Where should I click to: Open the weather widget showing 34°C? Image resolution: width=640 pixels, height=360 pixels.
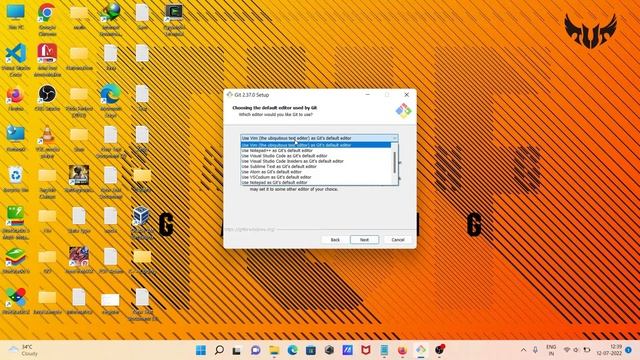[x=24, y=350]
